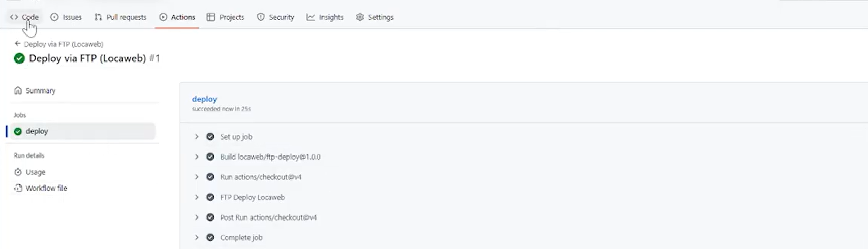Click the Usage stopwatch icon
Viewport: 868px width, 249px height.
[x=18, y=172]
